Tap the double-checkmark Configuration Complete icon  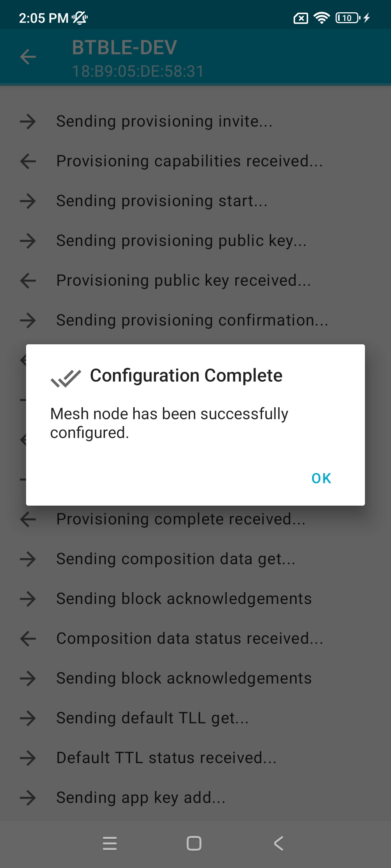coord(66,378)
